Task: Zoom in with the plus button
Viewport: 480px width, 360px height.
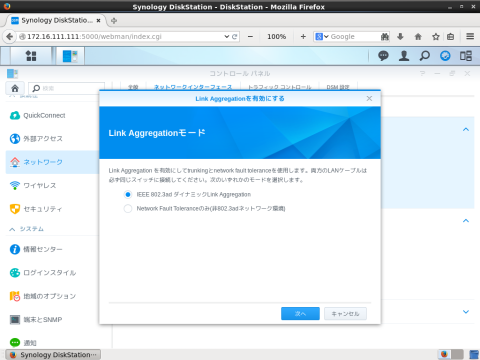Action: coord(303,37)
